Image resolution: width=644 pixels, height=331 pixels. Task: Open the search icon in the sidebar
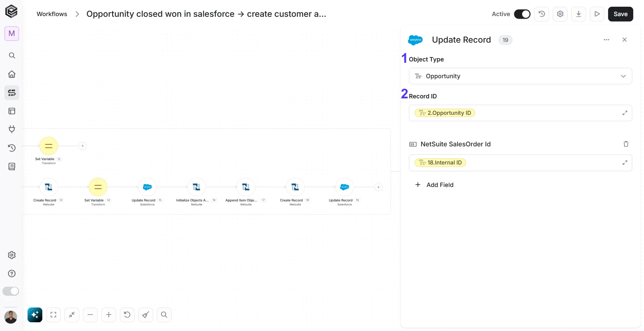point(12,55)
